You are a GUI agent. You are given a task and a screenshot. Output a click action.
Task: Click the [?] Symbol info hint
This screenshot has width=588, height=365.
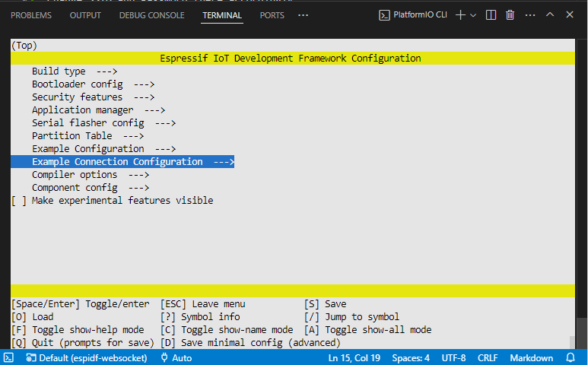200,317
